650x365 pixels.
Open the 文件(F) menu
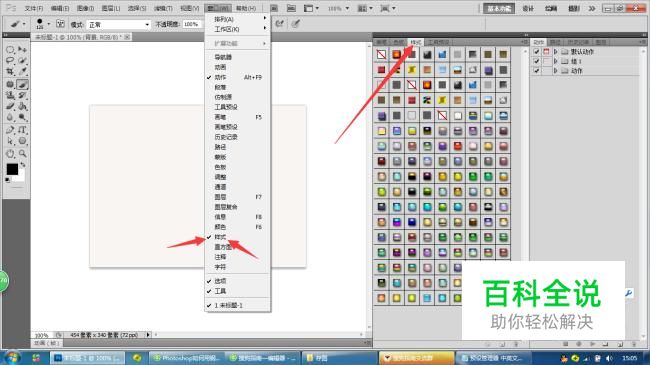tap(34, 8)
